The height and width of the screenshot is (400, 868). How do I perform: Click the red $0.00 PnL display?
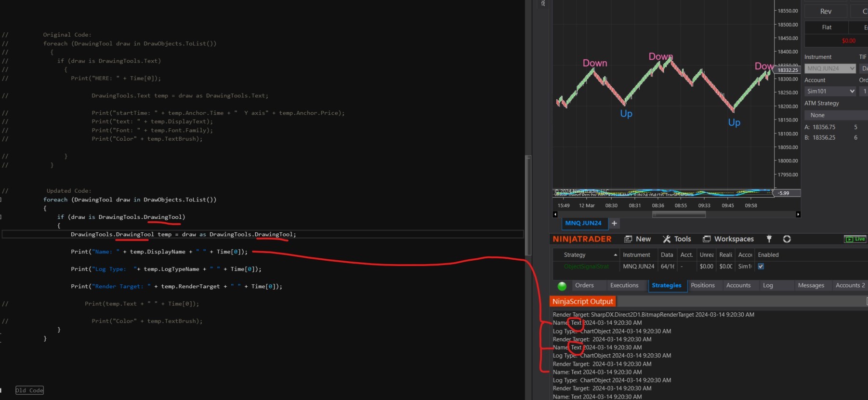pos(849,41)
